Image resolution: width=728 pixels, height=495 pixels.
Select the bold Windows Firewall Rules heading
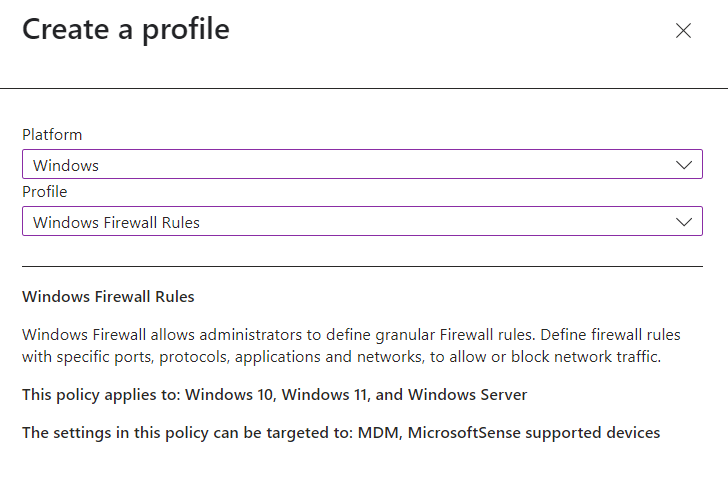tap(108, 297)
